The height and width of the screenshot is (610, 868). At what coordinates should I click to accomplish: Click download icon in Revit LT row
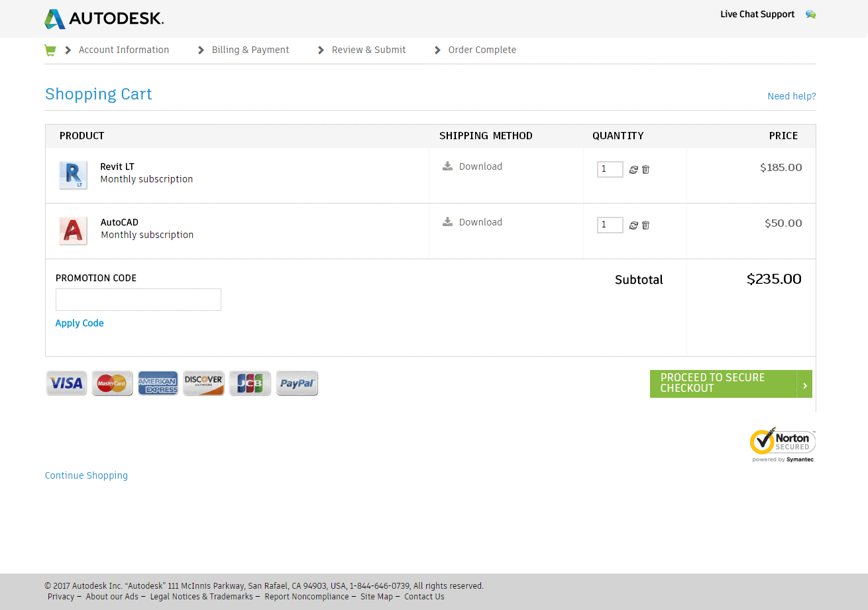pos(448,166)
